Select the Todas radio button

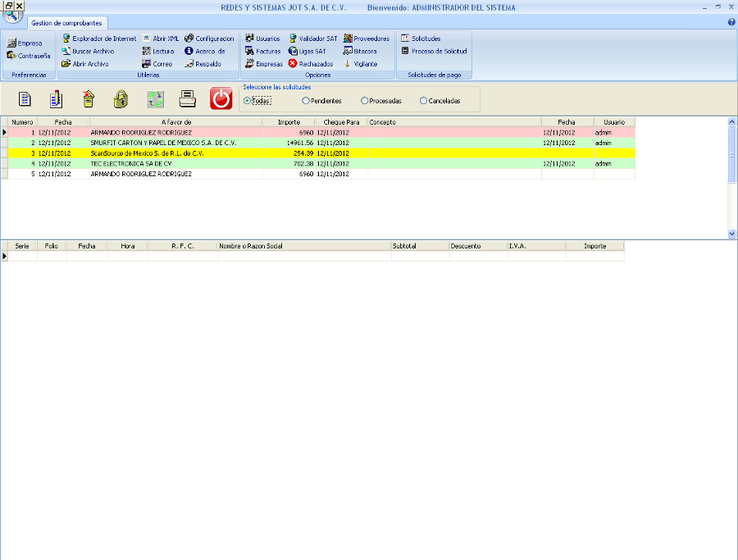[x=247, y=101]
